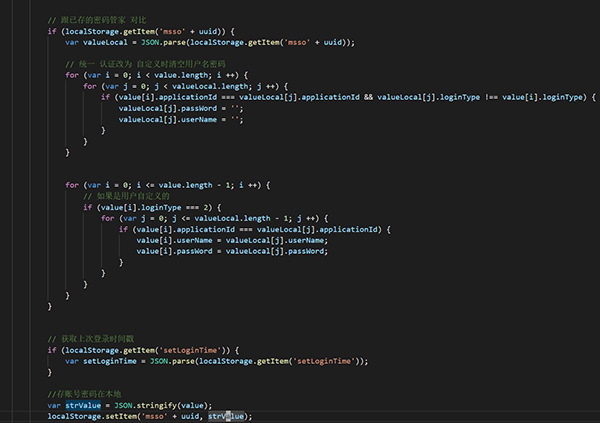Image resolution: width=600 pixels, height=423 pixels.
Task: Click 'localStorage.setItem' at the bottom line
Action: pos(92,416)
